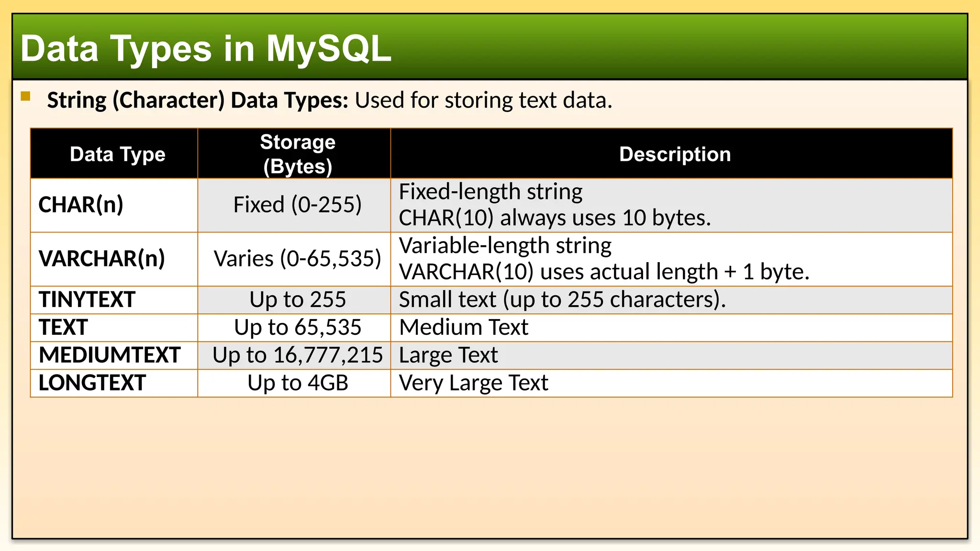Select the String (Character) Data Types bold text

point(198,100)
